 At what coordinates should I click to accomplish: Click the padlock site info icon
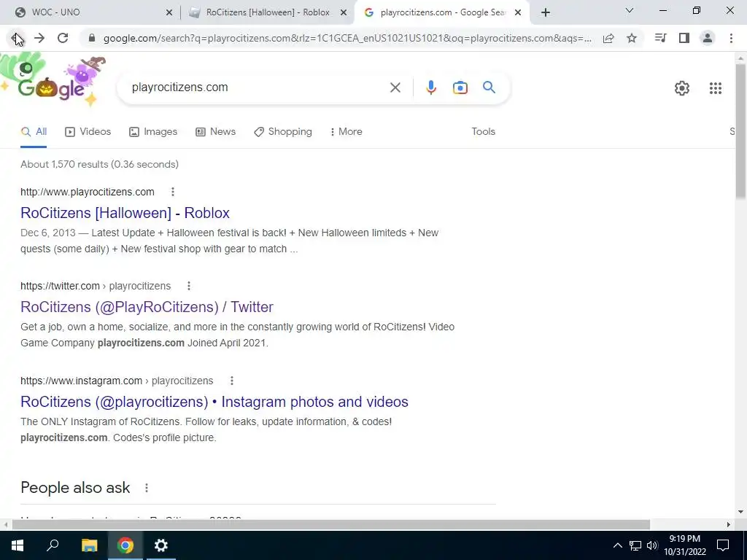(92, 38)
